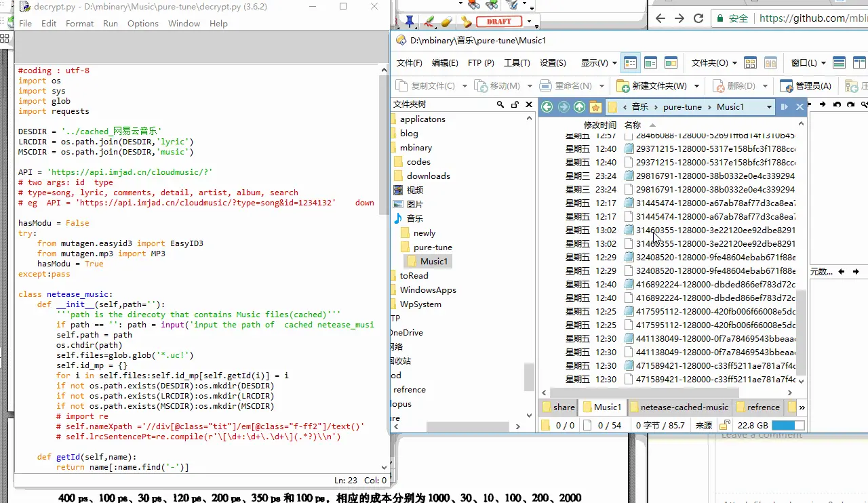Open path bar history dropdown arrow
Image resolution: width=868 pixels, height=503 pixels.
coord(769,106)
